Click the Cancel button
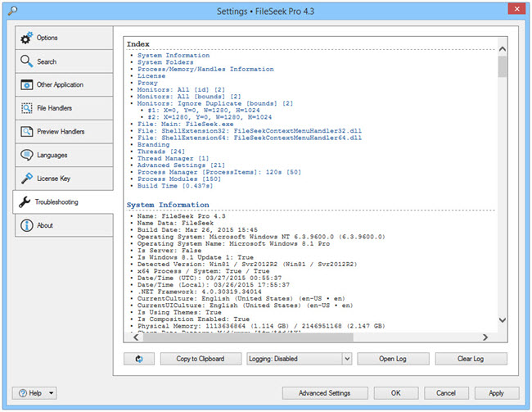 click(x=446, y=393)
